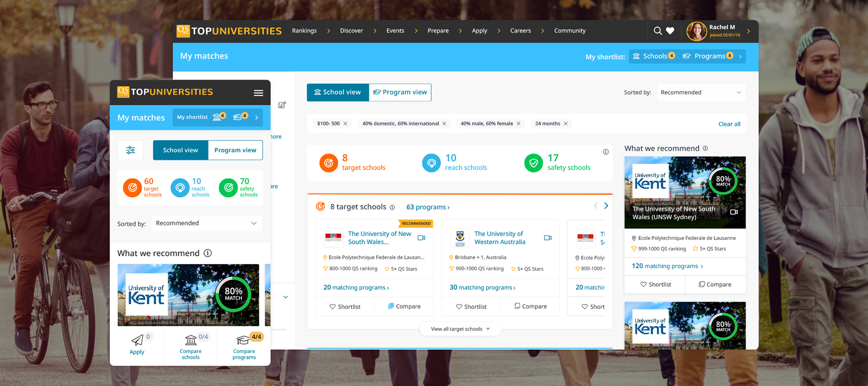This screenshot has width=868, height=386.
Task: Open 120 matching programs link
Action: pyautogui.click(x=667, y=266)
